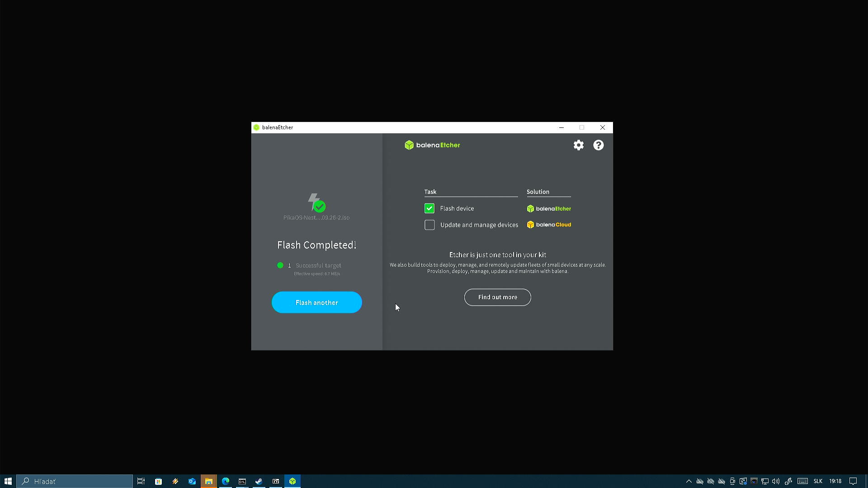Click the help question mark icon
Image resolution: width=868 pixels, height=488 pixels.
tap(599, 145)
